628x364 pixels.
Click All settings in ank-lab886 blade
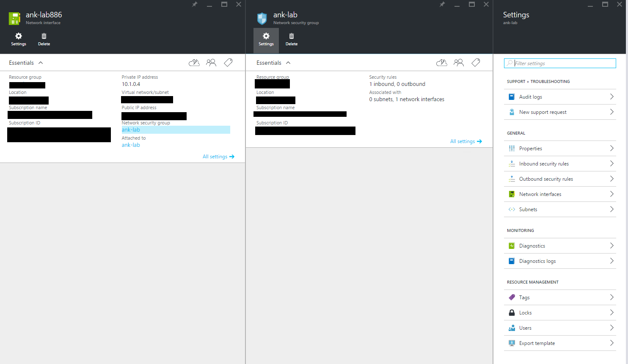click(218, 157)
